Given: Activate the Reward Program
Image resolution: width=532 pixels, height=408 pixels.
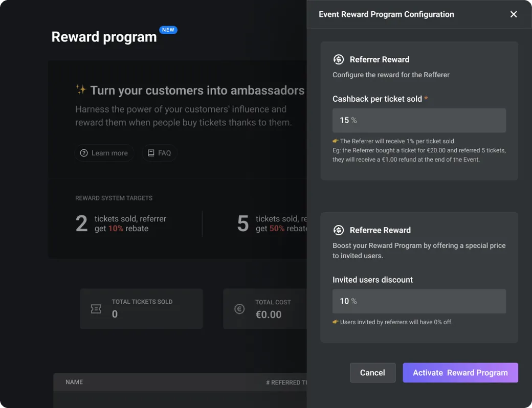Looking at the screenshot, I should (x=460, y=372).
